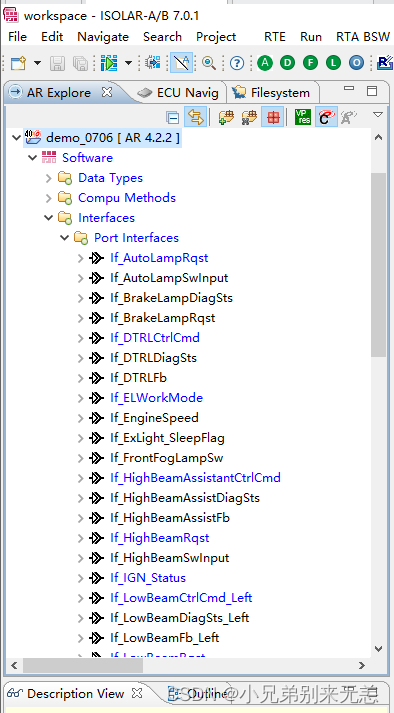Viewport: 394px width, 713px height.
Task: Collapse the Software node
Action: 32,158
